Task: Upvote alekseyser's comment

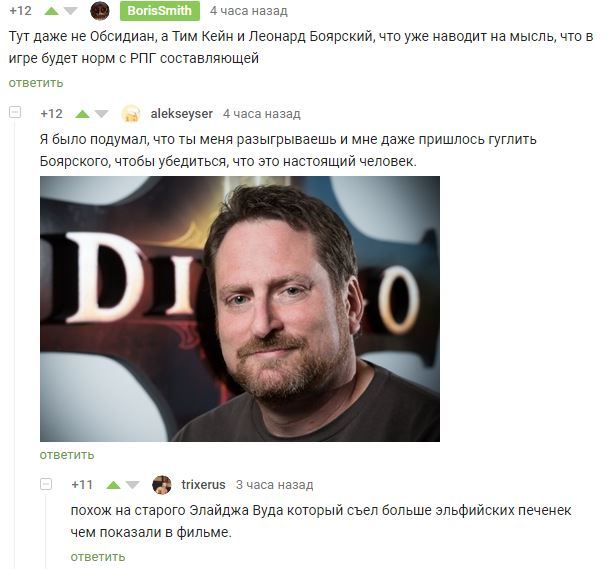Action: coord(82,114)
